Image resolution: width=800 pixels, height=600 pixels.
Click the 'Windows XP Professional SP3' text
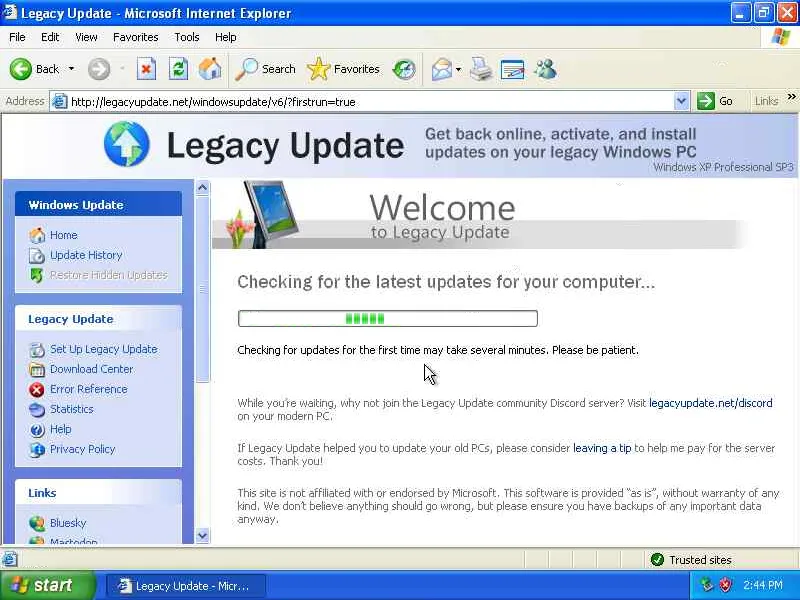(x=723, y=167)
